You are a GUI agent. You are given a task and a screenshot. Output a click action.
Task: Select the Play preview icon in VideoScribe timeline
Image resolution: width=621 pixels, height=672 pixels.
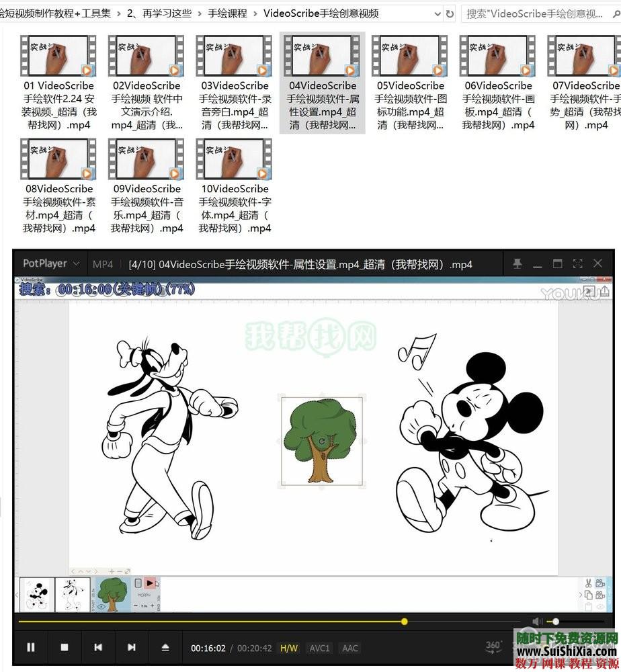pos(150,583)
